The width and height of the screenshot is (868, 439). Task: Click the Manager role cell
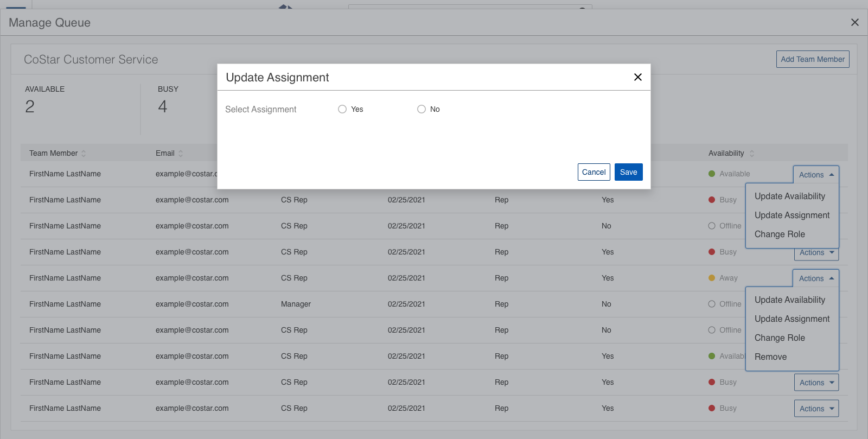click(x=296, y=304)
